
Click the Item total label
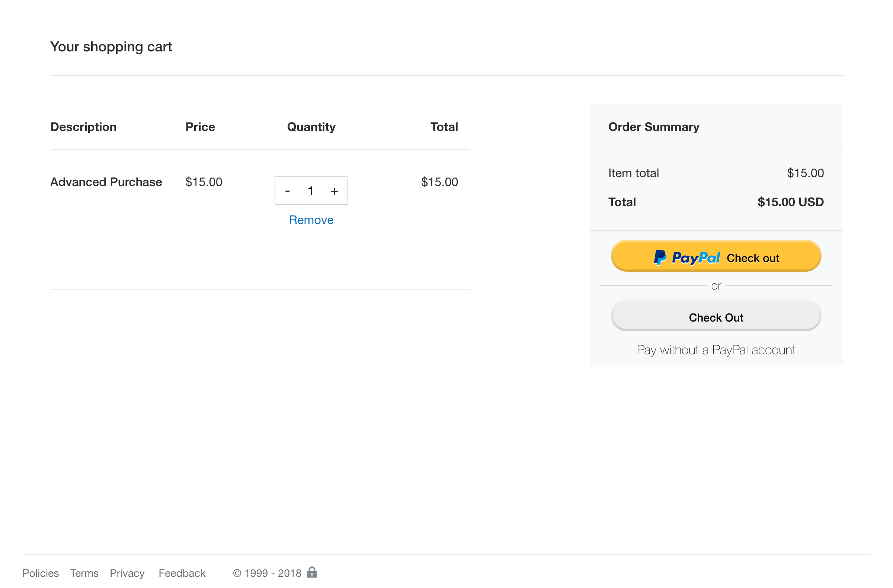tap(633, 173)
